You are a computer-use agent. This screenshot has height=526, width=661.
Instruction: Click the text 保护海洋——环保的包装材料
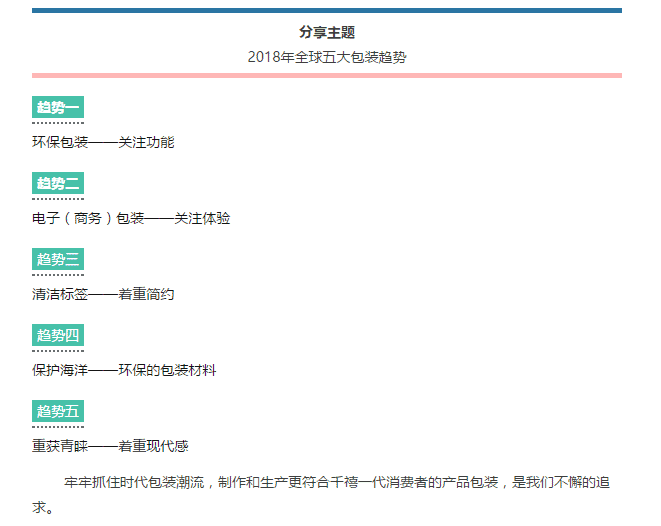124,370
